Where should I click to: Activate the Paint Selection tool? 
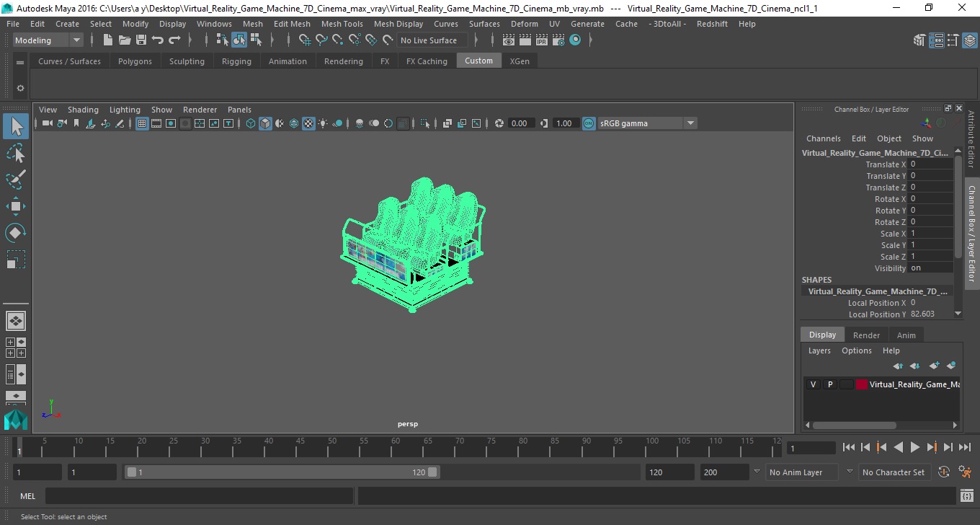[16, 180]
